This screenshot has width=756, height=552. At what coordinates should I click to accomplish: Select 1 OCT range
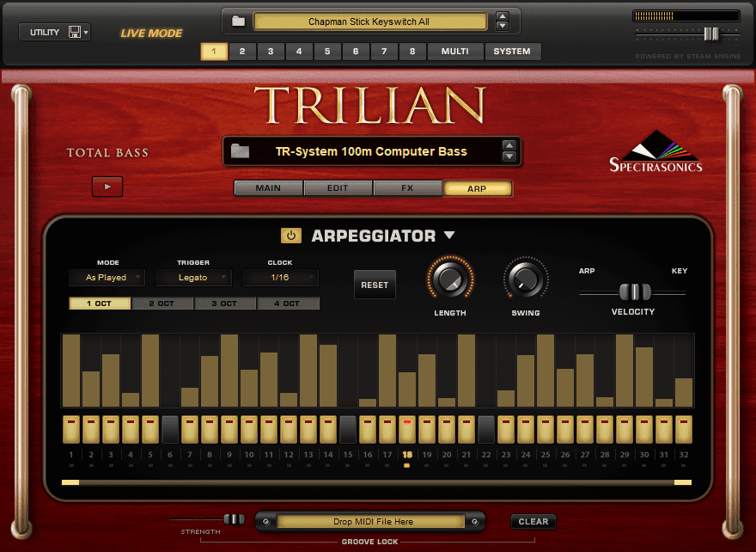[100, 304]
